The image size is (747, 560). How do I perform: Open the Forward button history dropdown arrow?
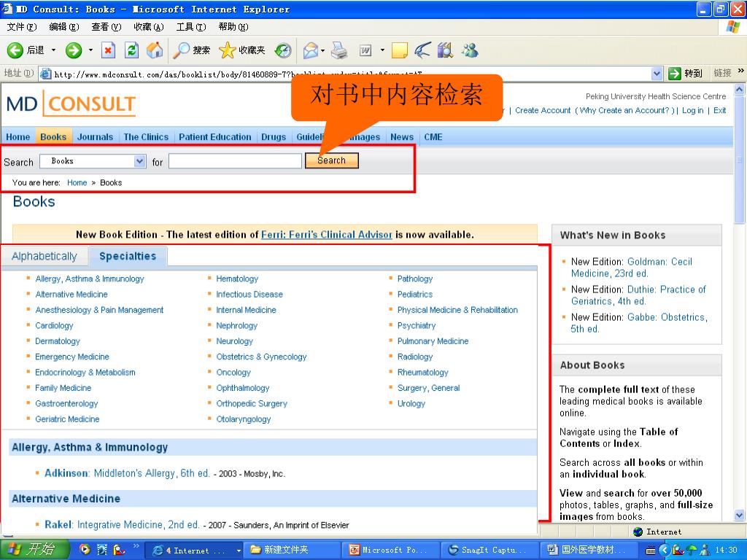pos(90,50)
